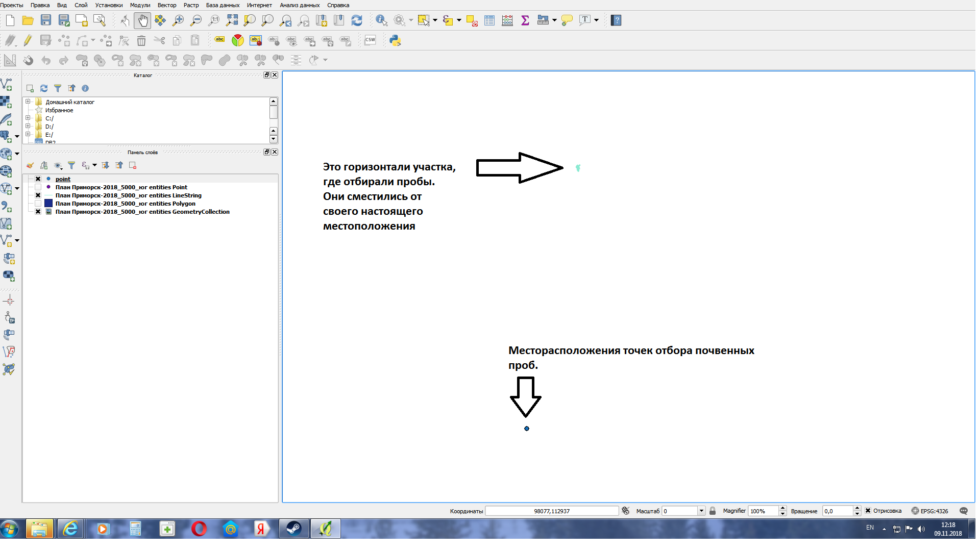Open the База данных menu
The image size is (980, 551).
(x=223, y=5)
